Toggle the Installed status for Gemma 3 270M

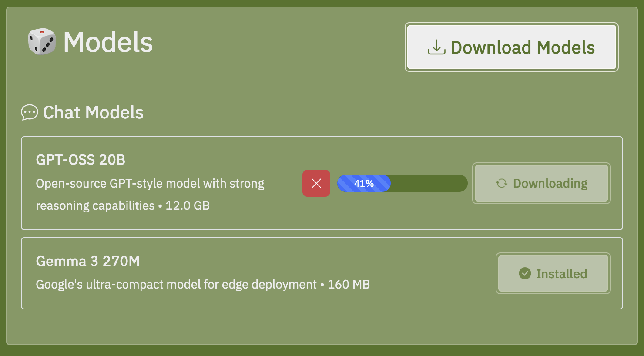(x=553, y=273)
